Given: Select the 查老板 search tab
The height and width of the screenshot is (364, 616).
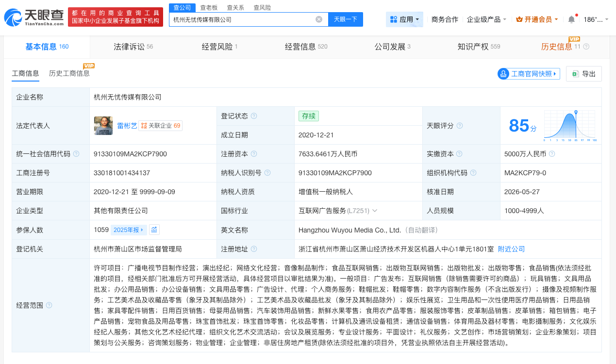Looking at the screenshot, I should tap(209, 8).
